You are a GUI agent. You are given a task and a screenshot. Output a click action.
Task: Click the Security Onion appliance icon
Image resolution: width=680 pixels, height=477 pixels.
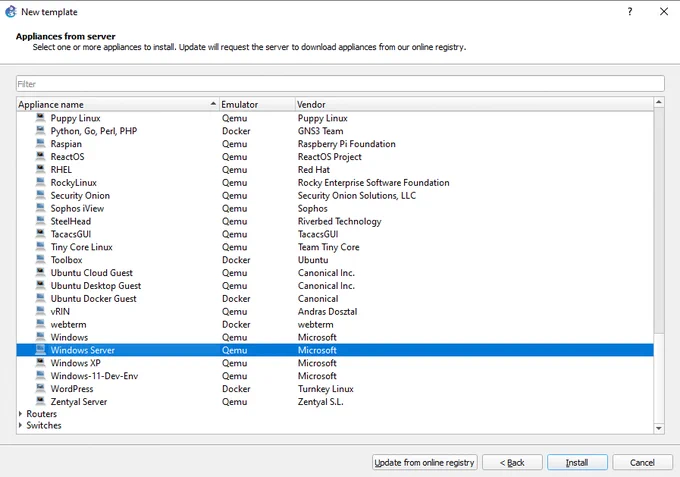point(40,195)
